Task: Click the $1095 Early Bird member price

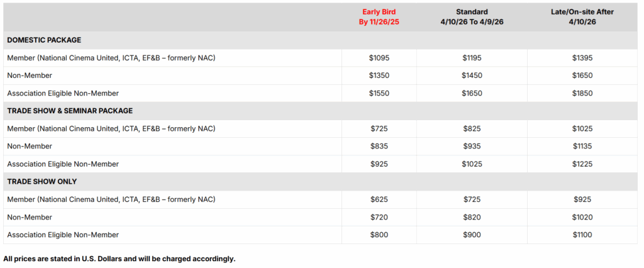Action: point(379,58)
